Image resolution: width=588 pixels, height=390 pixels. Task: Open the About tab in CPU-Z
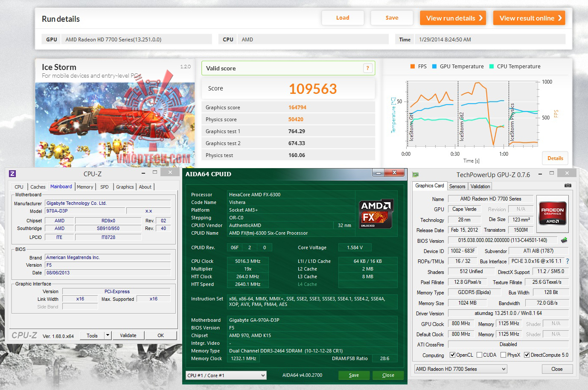point(145,187)
